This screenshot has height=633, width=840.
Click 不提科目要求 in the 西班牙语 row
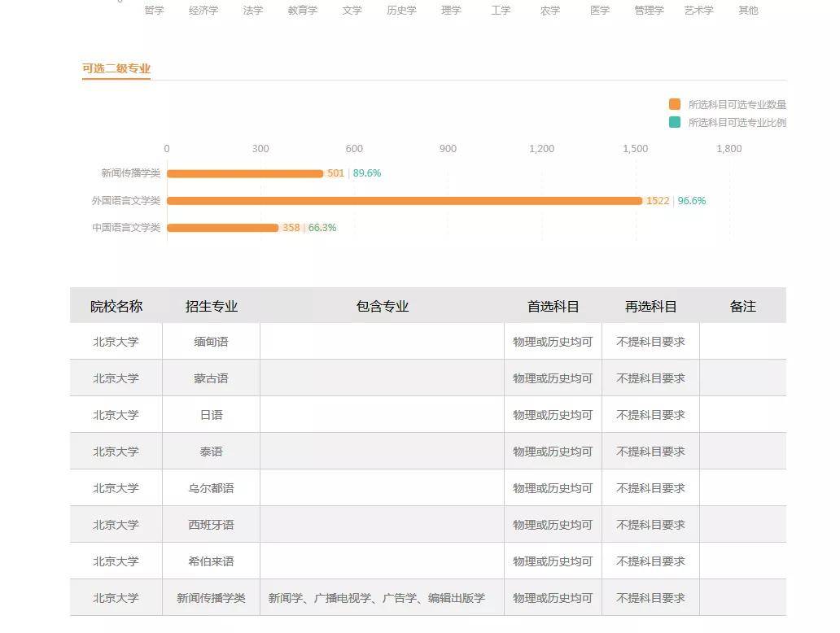pyautogui.click(x=650, y=525)
